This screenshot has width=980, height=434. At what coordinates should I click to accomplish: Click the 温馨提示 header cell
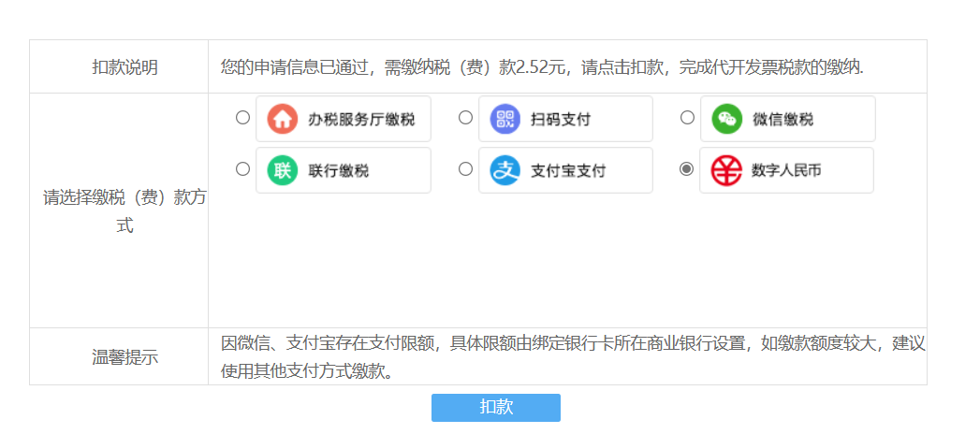pos(119,356)
